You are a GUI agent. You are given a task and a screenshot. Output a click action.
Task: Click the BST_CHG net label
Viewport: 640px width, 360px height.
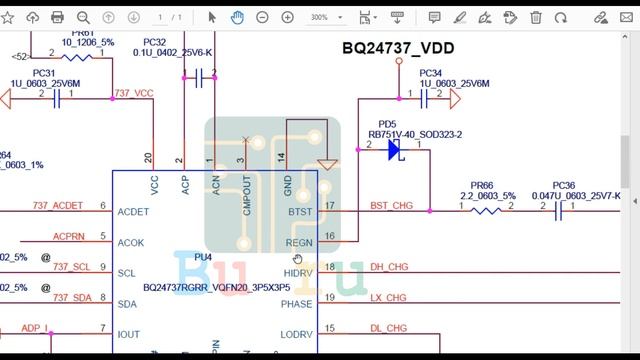pyautogui.click(x=391, y=205)
